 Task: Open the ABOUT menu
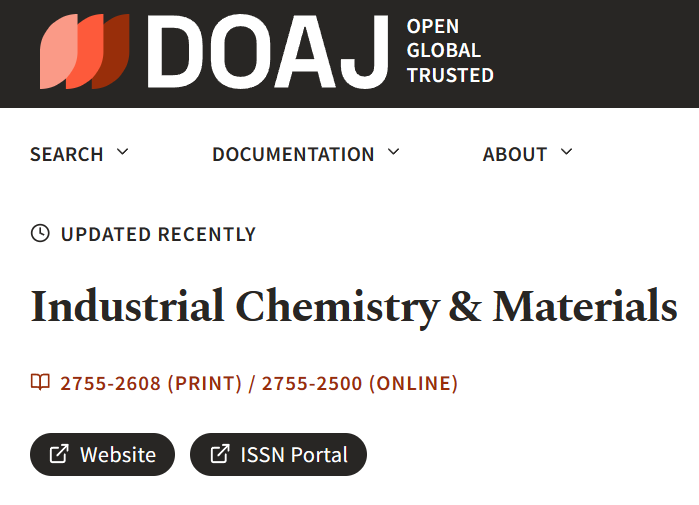(x=515, y=154)
